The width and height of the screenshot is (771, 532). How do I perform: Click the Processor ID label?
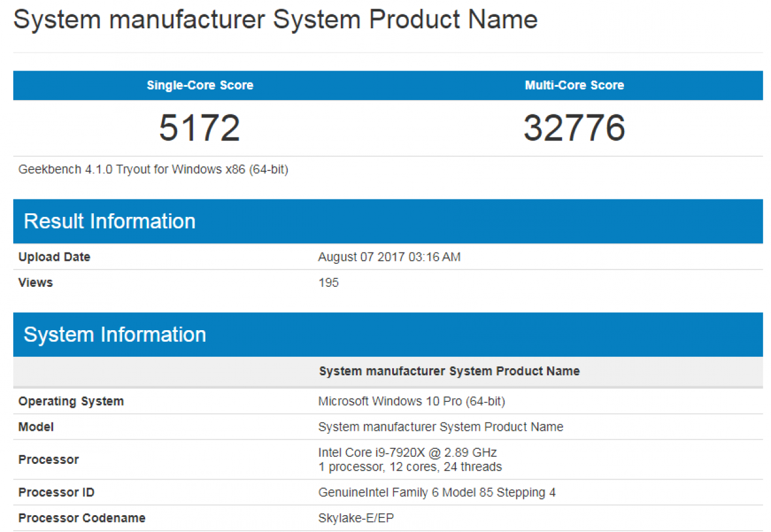click(x=57, y=493)
